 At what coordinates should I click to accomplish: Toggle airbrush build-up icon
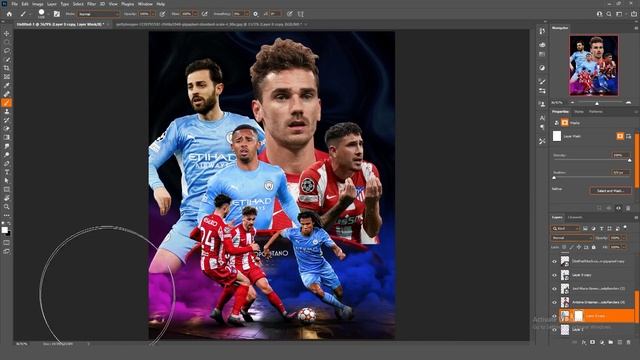[204, 14]
